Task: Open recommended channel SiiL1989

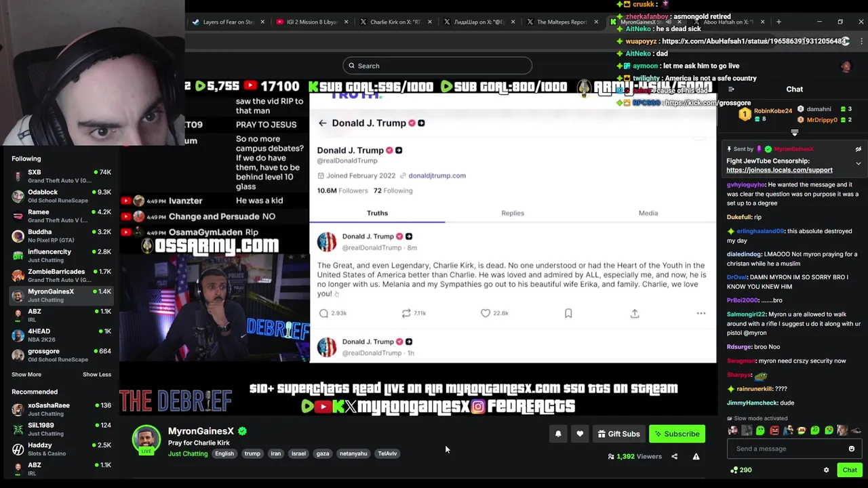Action: pyautogui.click(x=61, y=429)
